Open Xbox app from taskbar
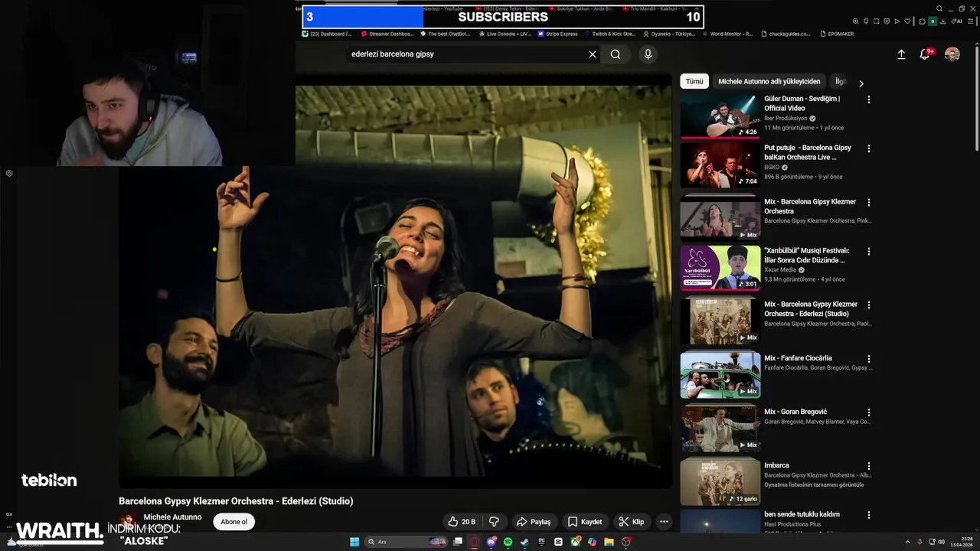980x551 pixels. pos(575,542)
